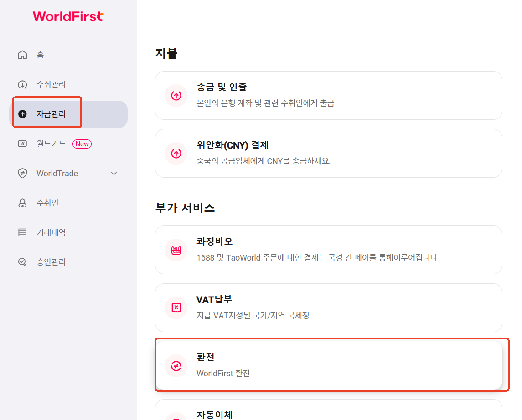This screenshot has width=522, height=420.
Task: Click the 승인관리 magnifier-check icon
Action: tap(22, 262)
